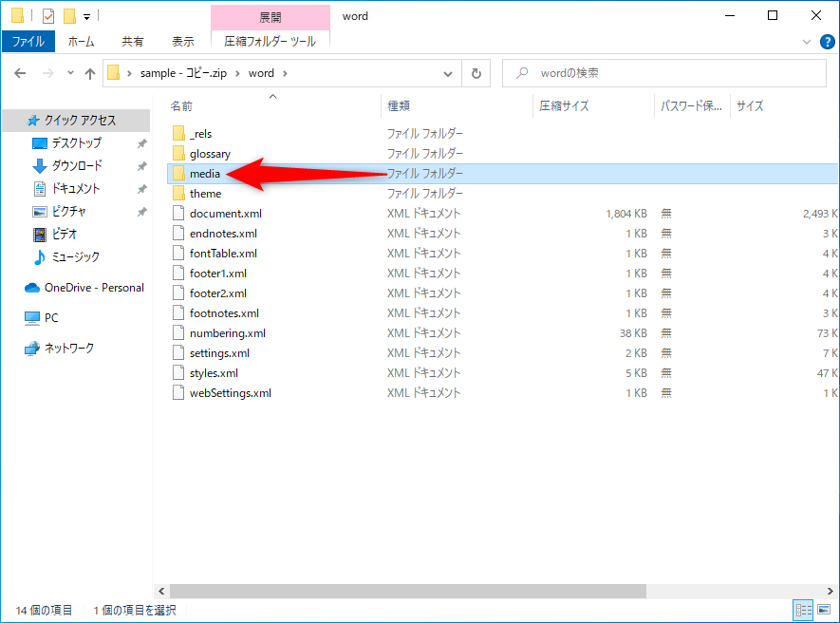Viewport: 840px width, 623px height.
Task: Expand the address bar history dropdown
Action: [448, 73]
